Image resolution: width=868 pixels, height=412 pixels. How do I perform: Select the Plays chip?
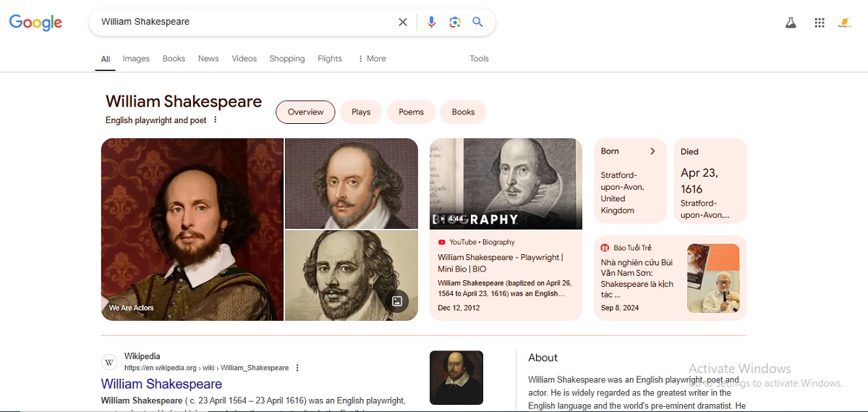pyautogui.click(x=361, y=112)
